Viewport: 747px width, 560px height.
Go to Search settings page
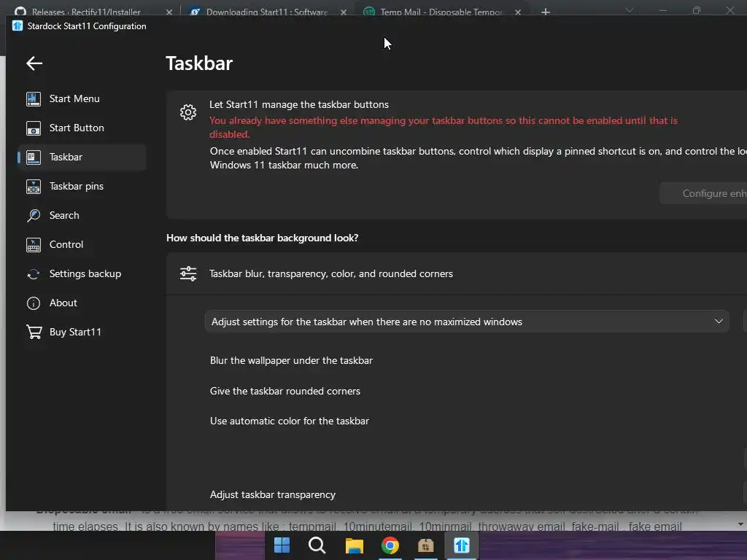coord(82,215)
